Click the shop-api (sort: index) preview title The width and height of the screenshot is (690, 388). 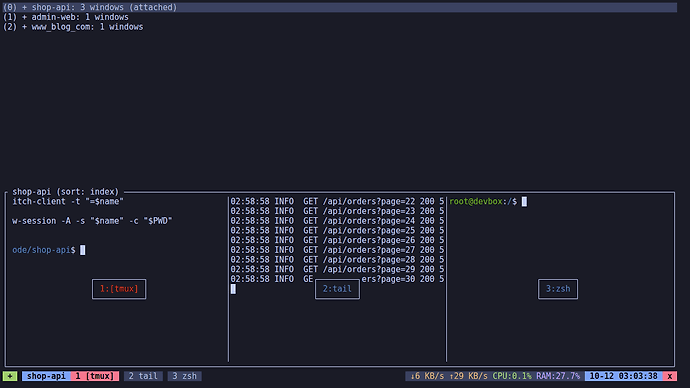pyautogui.click(x=66, y=192)
